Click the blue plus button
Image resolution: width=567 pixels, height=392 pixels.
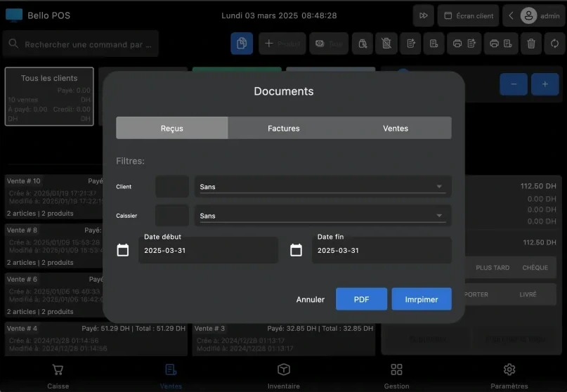(x=545, y=84)
